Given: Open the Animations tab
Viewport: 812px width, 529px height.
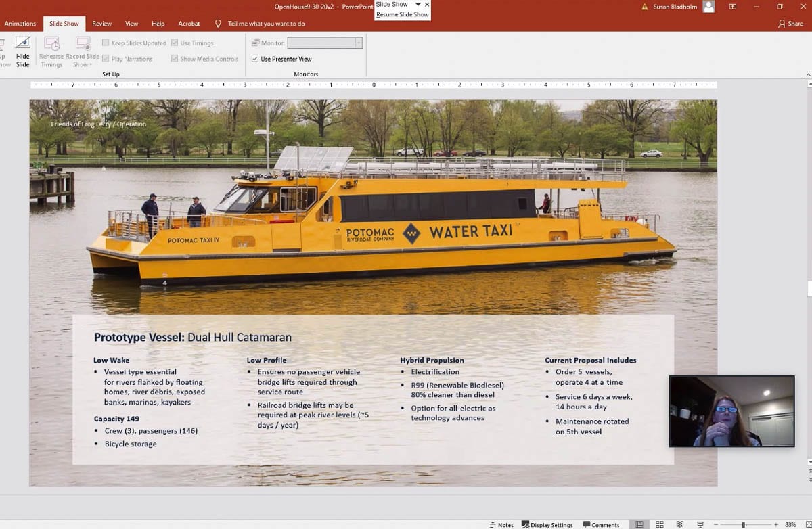Looking at the screenshot, I should pyautogui.click(x=20, y=24).
